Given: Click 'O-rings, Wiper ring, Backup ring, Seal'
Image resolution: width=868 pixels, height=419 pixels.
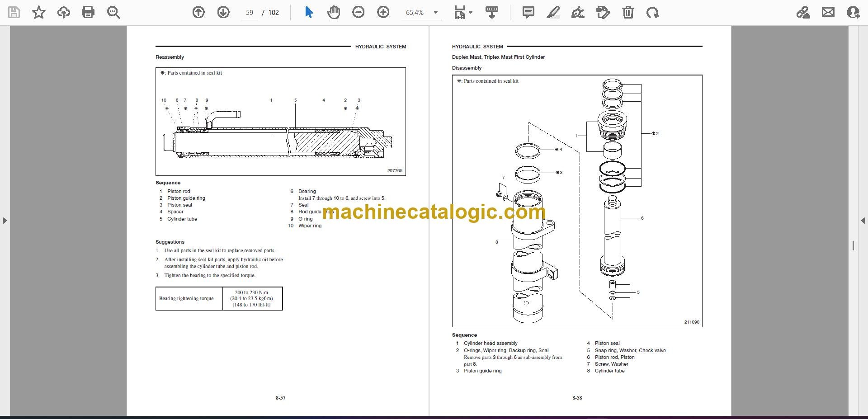Looking at the screenshot, I should click(506, 350).
